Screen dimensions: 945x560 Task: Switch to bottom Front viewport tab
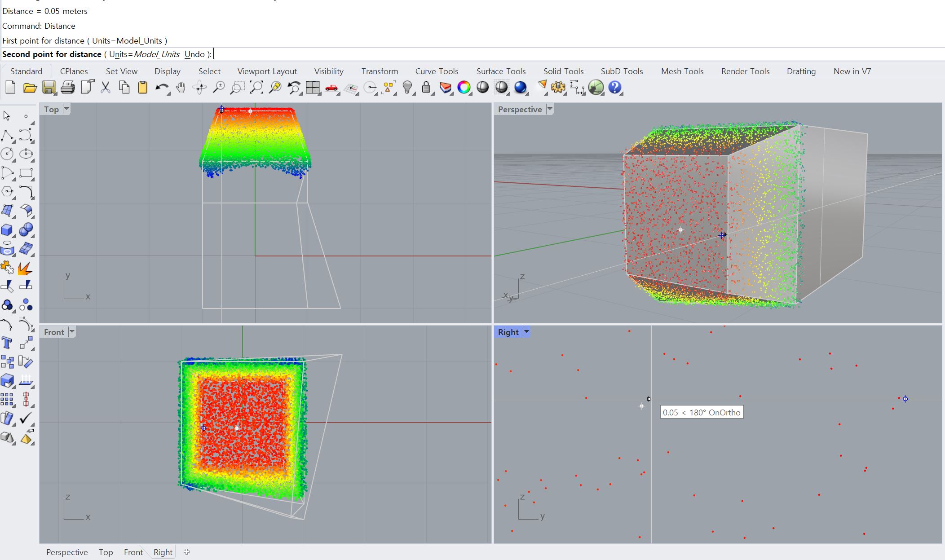tap(133, 552)
